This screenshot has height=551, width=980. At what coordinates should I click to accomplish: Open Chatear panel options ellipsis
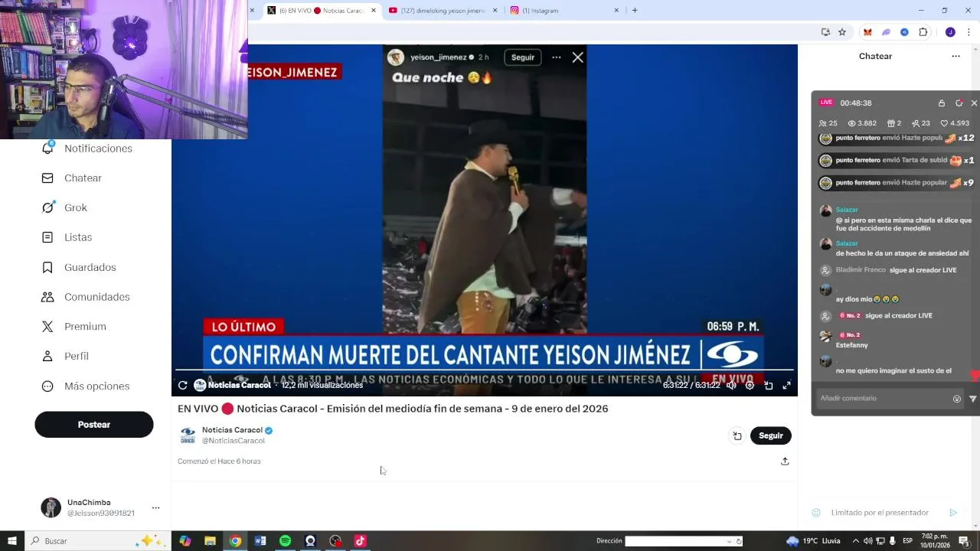click(955, 57)
